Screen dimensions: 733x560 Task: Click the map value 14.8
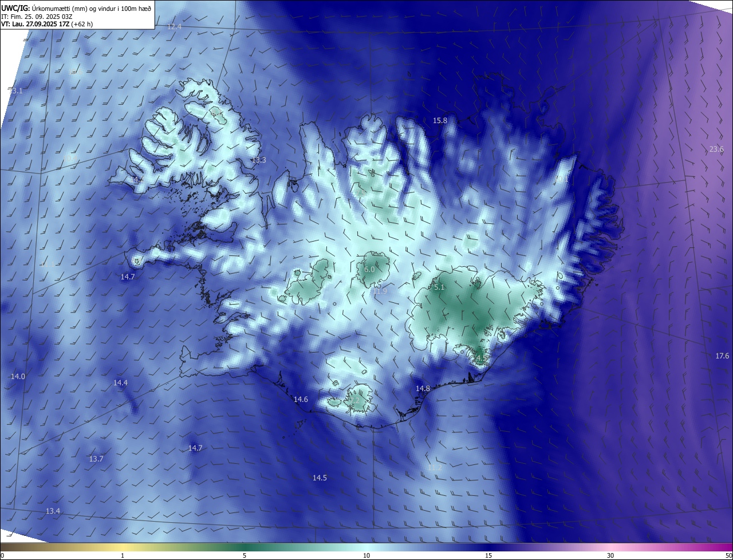423,388
